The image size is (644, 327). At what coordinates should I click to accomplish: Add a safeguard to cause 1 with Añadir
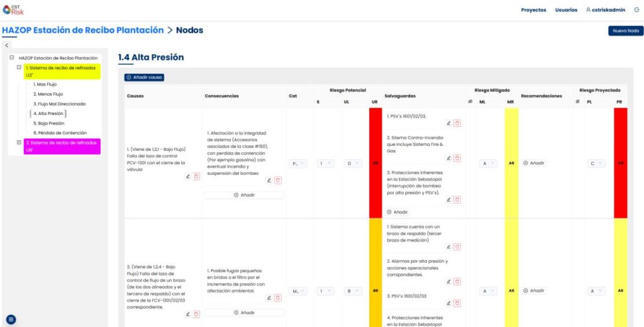pyautogui.click(x=398, y=213)
